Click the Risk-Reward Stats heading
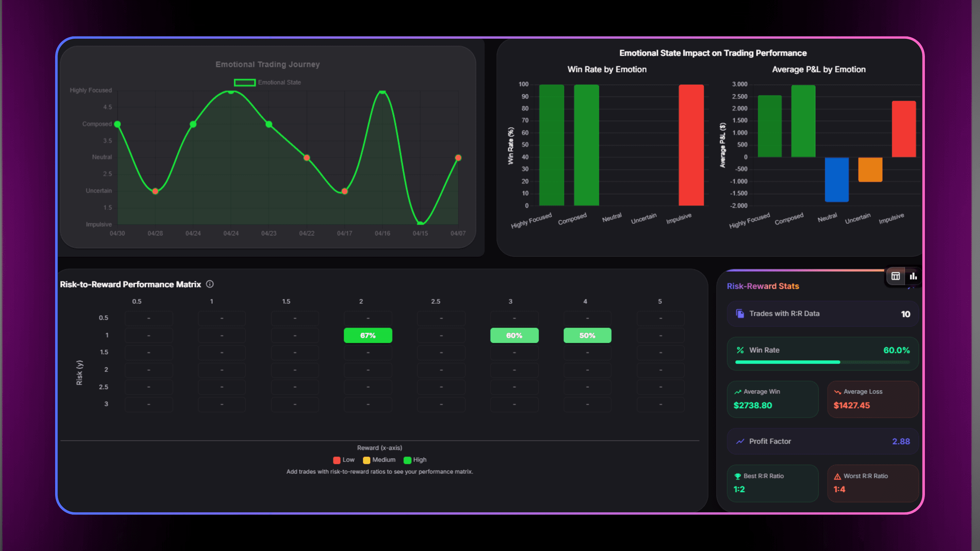The image size is (980, 551). 763,286
